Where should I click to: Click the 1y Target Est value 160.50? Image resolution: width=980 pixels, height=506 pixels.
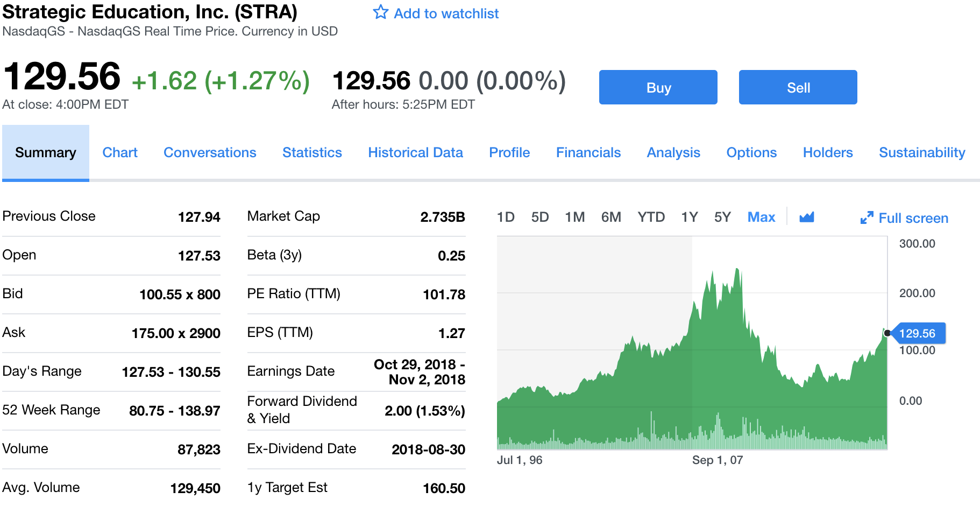pyautogui.click(x=444, y=488)
